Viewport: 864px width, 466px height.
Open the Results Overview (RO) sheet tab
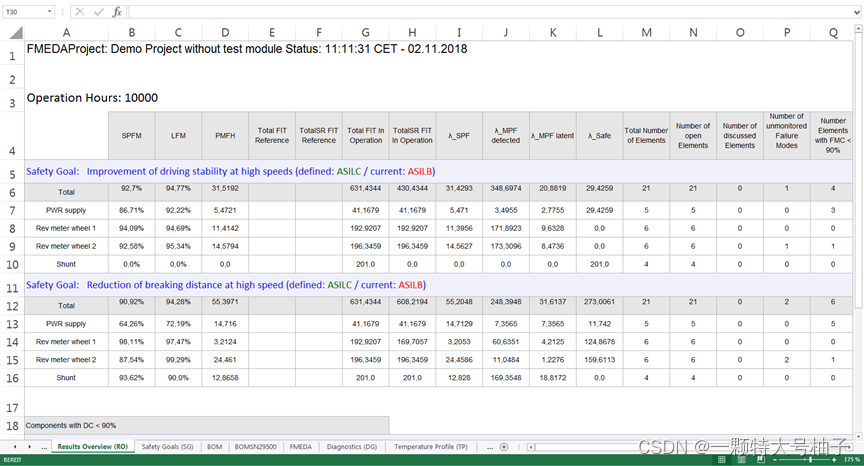coord(93,447)
